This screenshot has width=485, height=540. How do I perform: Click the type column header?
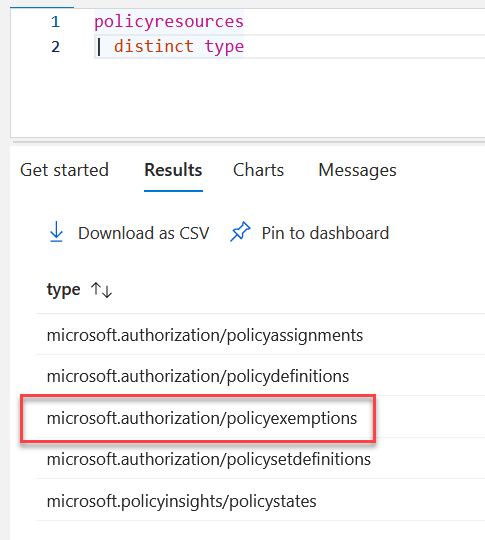63,290
